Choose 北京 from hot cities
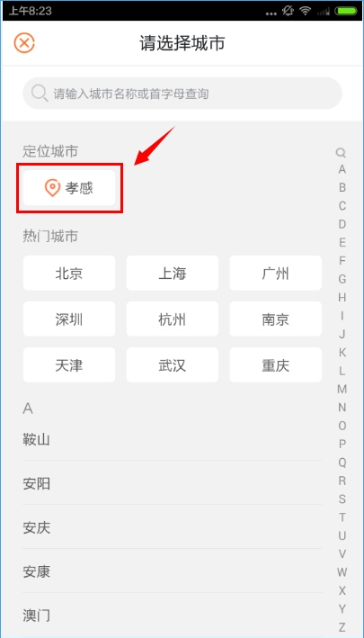Image resolution: width=364 pixels, height=638 pixels. [69, 273]
